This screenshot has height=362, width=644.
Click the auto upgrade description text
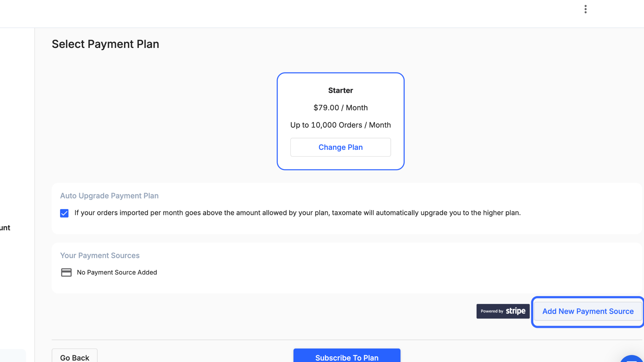[x=298, y=213]
